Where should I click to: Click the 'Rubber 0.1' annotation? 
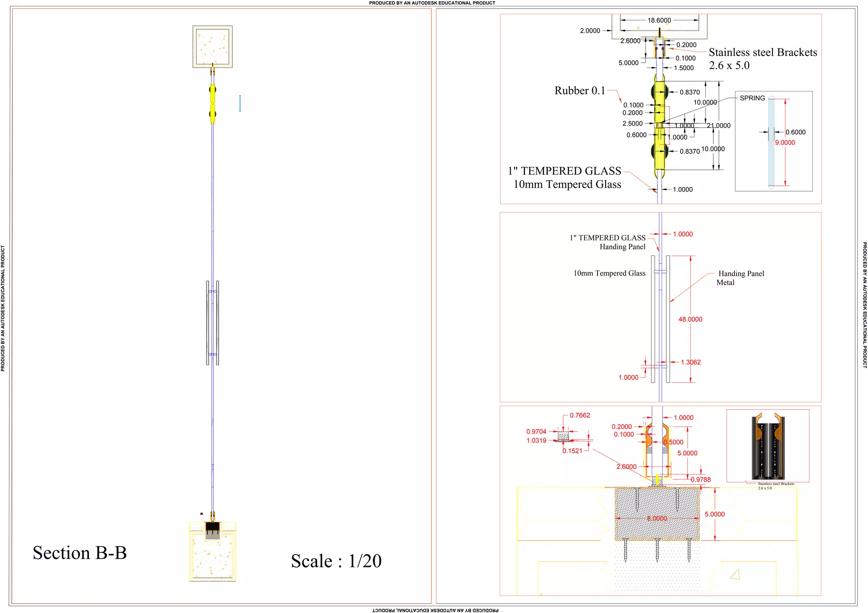pos(580,91)
